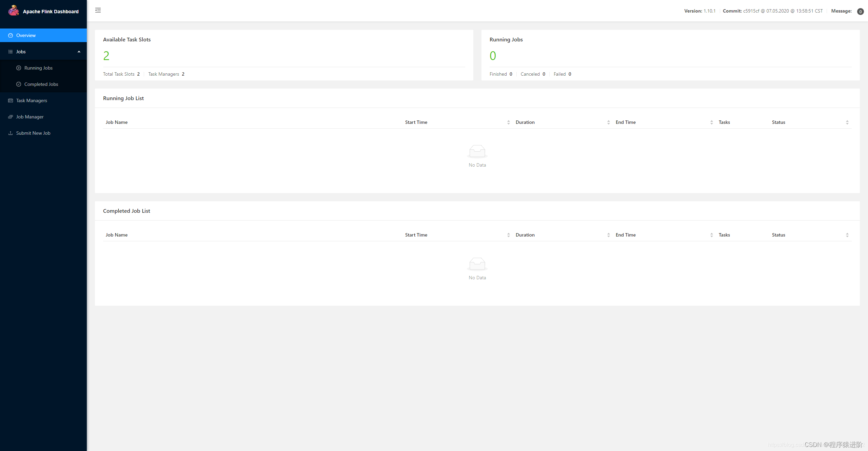Viewport: 868px width, 451px height.
Task: Click the Overview navigation icon
Action: [x=11, y=35]
